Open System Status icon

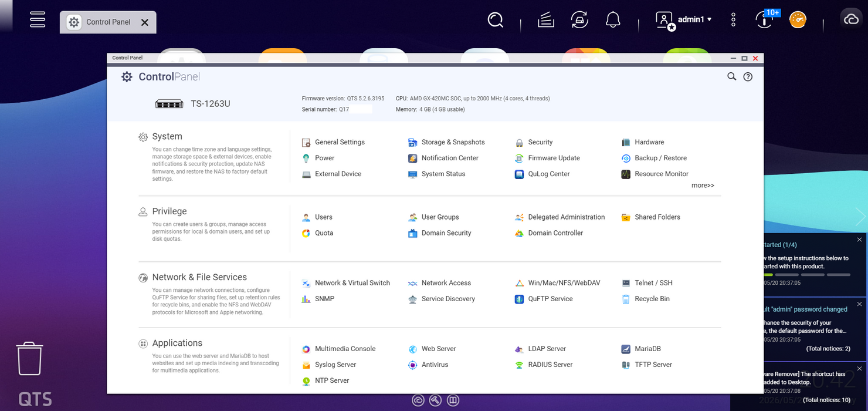[x=412, y=174]
